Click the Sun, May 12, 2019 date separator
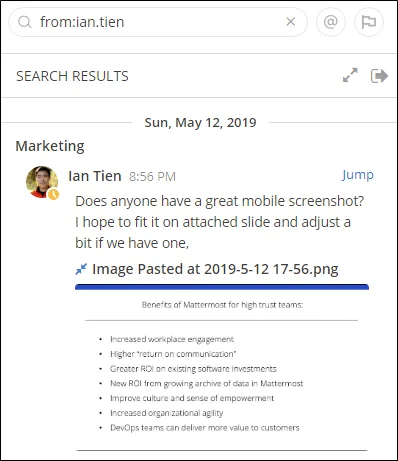Image resolution: width=398 pixels, height=461 pixels. [x=200, y=123]
